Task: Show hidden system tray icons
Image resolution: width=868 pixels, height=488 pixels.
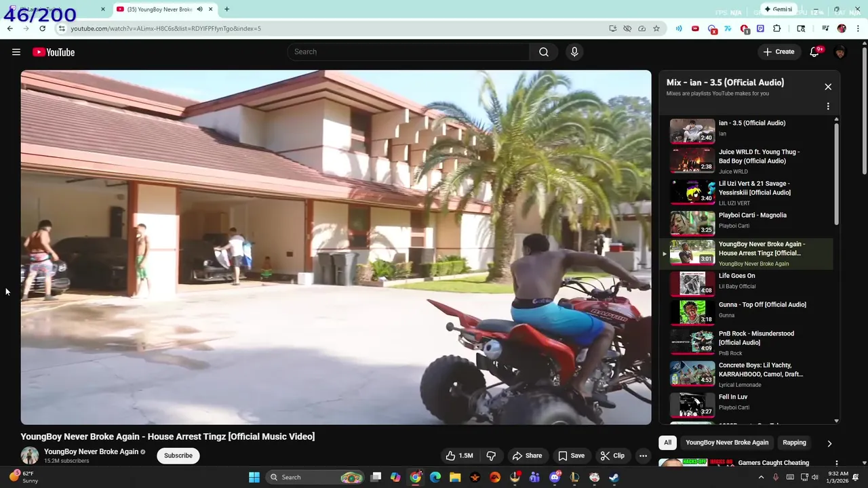Action: point(761,477)
